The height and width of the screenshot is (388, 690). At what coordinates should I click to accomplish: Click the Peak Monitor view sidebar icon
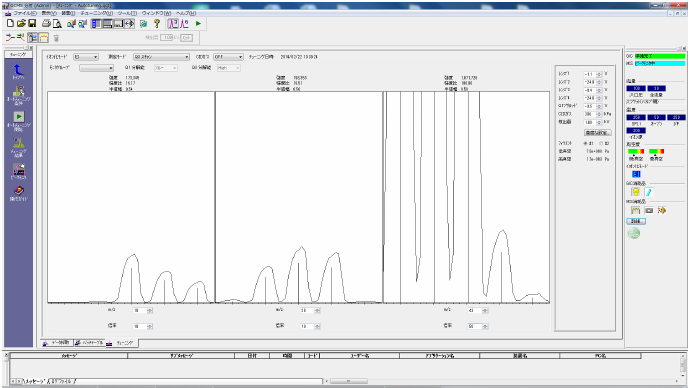(x=18, y=169)
